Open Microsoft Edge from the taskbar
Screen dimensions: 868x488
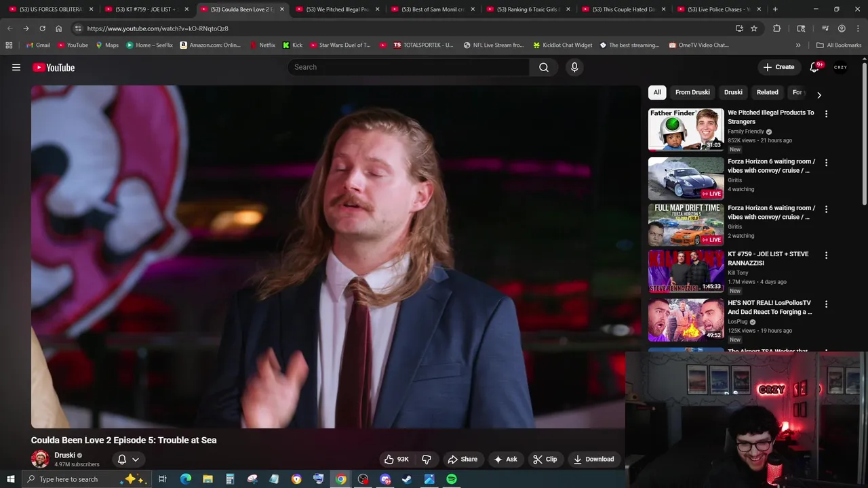click(x=186, y=479)
